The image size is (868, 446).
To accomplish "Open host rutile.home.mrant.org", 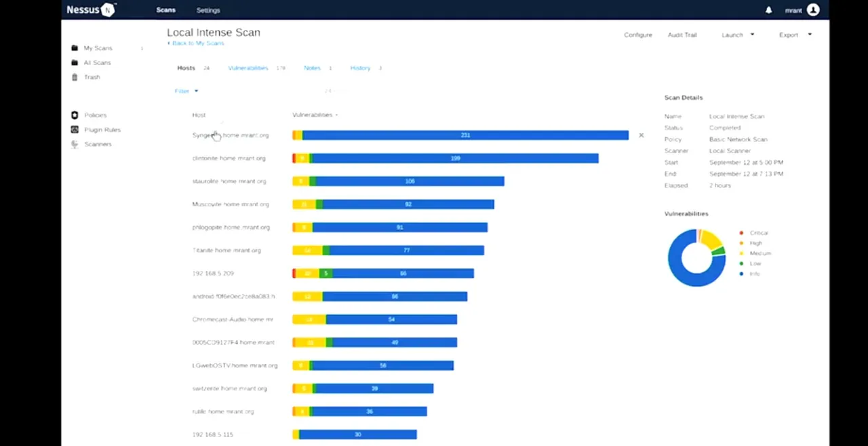I will pos(223,411).
